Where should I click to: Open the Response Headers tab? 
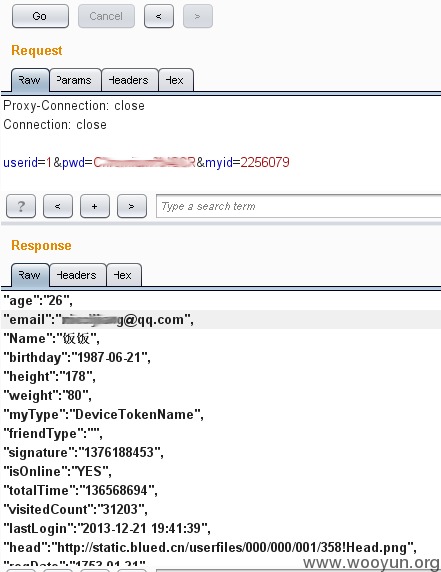78,275
